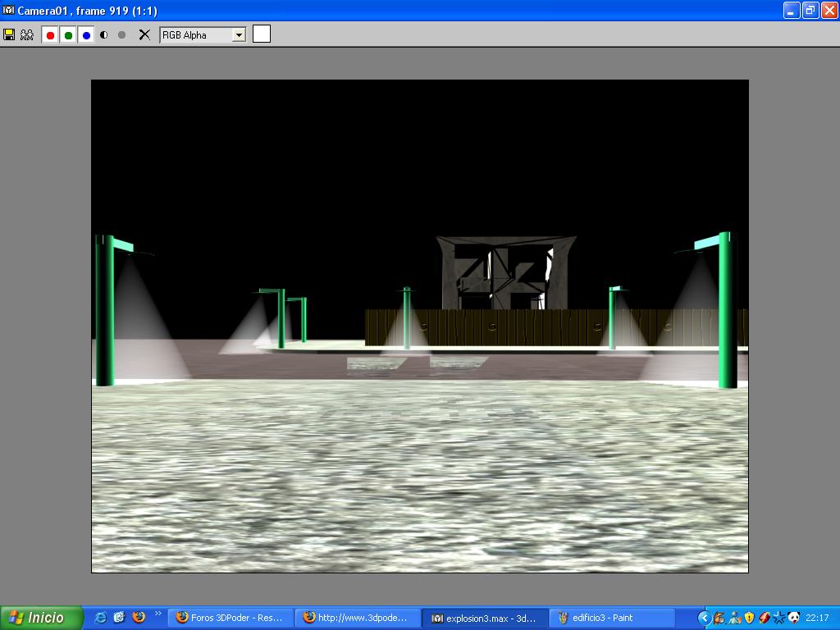
Task: Launch Firefox from quick launch
Action: click(x=138, y=618)
